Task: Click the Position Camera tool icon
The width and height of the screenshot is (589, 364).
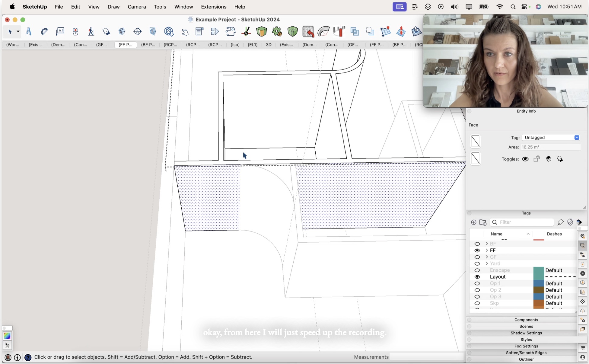Action: [x=75, y=31]
